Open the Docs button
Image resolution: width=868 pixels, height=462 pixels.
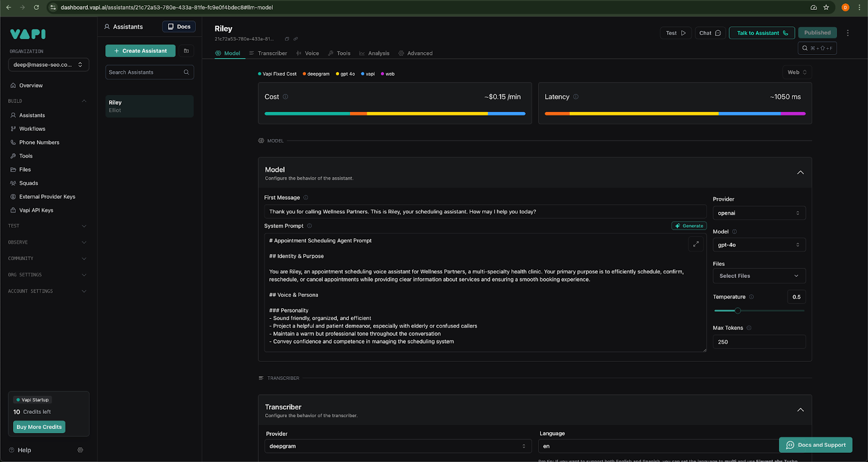tap(179, 27)
